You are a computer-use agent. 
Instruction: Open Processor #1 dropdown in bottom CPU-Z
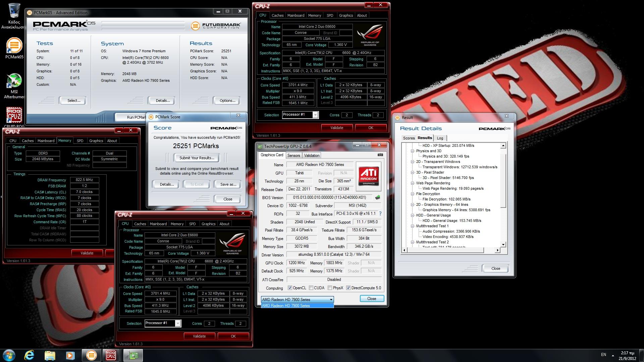click(x=163, y=323)
